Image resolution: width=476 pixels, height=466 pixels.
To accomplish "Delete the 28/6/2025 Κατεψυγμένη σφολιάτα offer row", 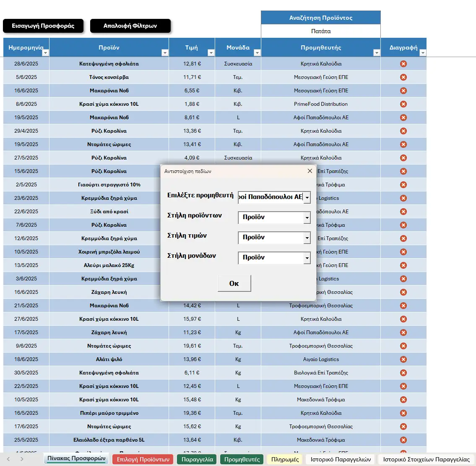I will 403,64.
